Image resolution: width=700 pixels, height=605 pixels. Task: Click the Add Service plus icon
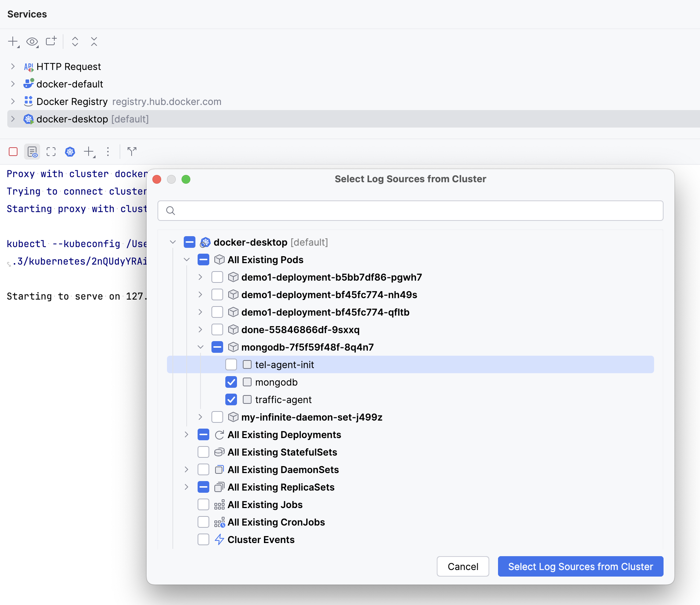click(13, 42)
